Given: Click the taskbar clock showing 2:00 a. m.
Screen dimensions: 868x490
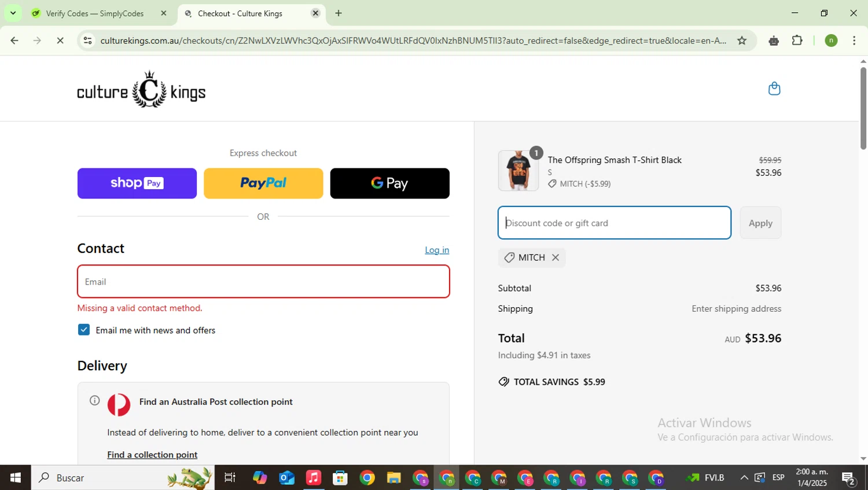Looking at the screenshot, I should (811, 477).
